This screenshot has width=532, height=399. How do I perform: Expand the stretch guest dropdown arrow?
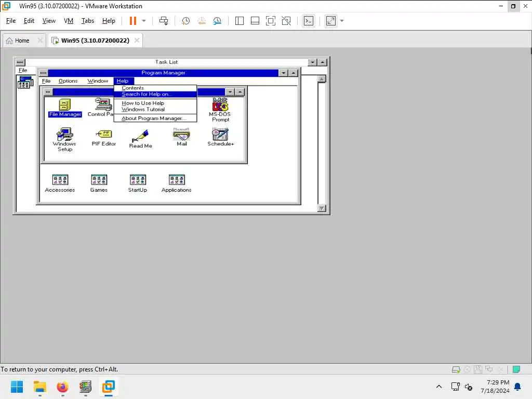tap(342, 21)
